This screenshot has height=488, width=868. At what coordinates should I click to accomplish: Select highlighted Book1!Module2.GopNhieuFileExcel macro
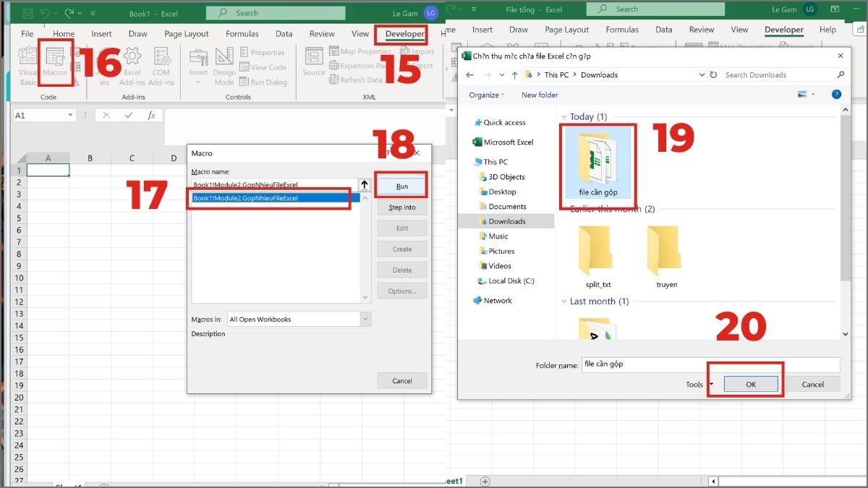(276, 197)
